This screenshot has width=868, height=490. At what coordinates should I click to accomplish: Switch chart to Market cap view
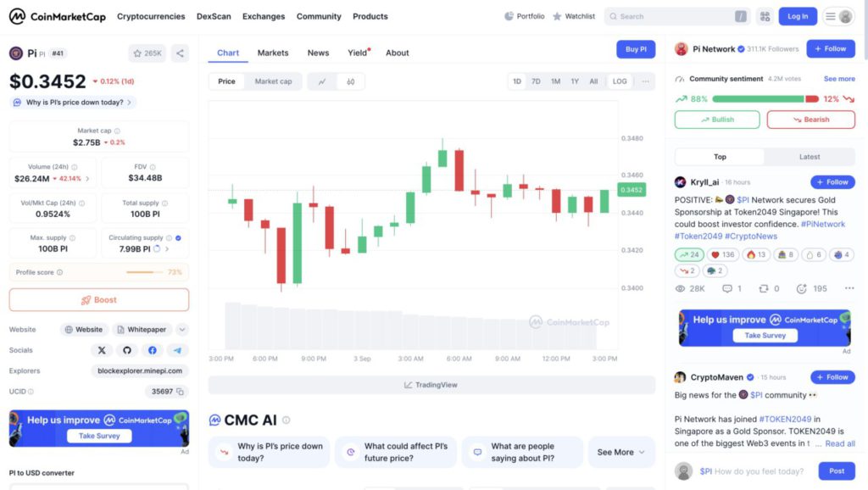(273, 81)
